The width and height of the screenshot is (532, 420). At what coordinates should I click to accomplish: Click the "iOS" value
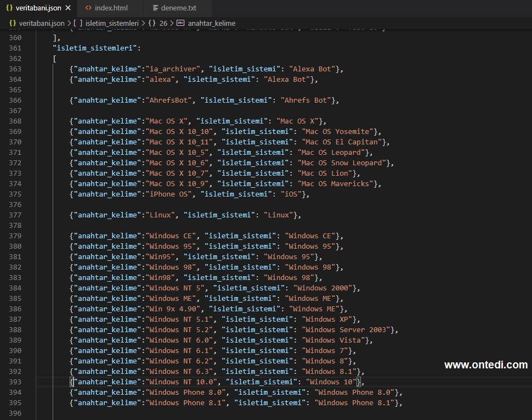[291, 194]
